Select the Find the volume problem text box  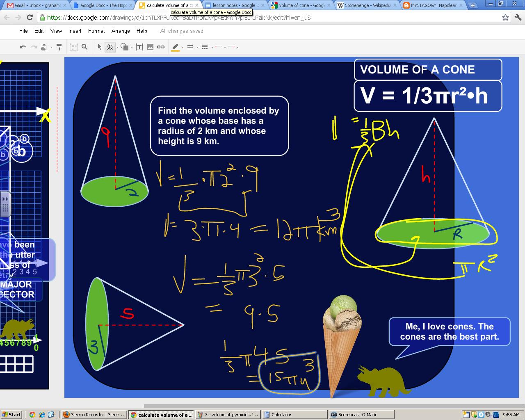pos(219,126)
